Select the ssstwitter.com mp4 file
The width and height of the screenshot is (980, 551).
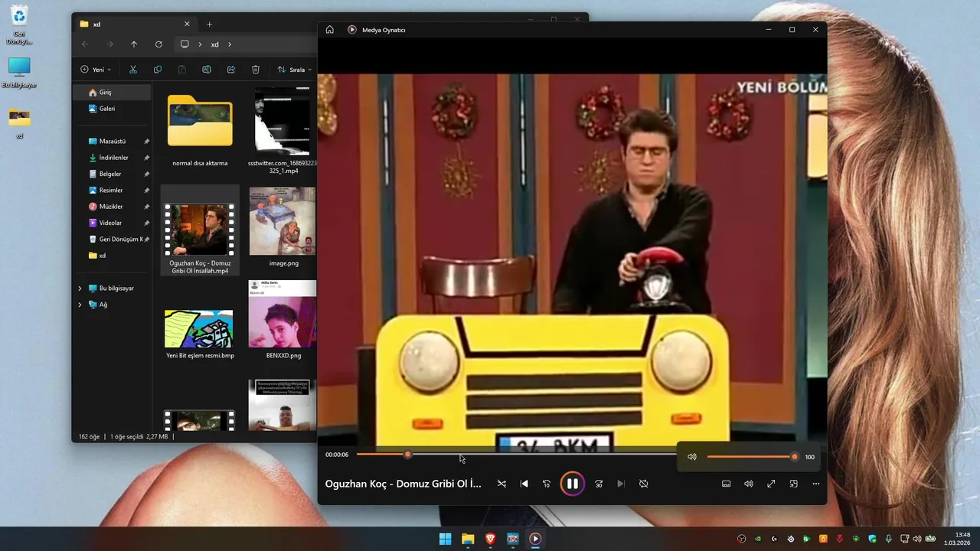283,131
